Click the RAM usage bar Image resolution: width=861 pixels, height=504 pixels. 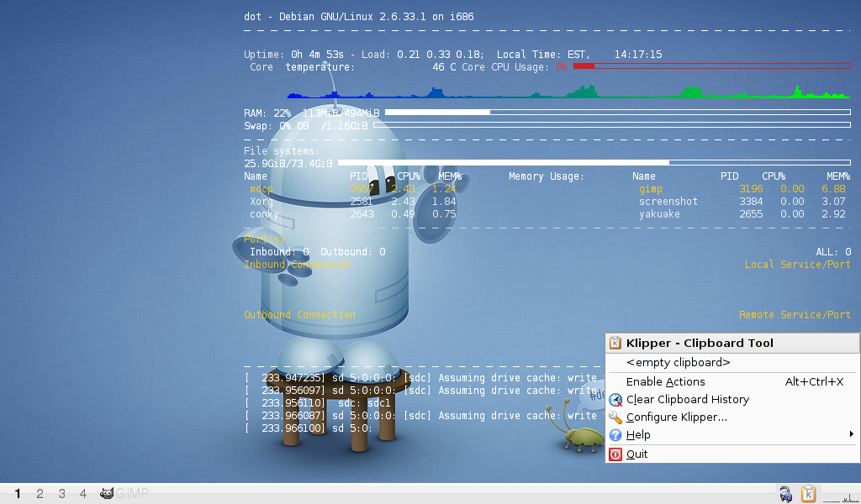tap(618, 112)
